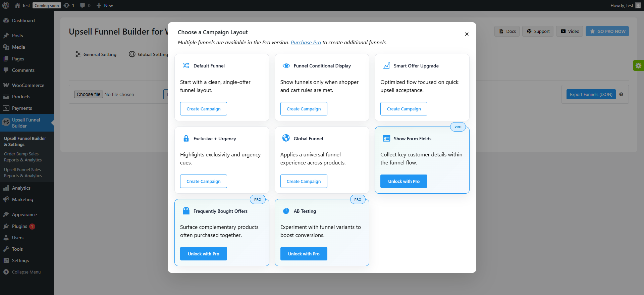Screen dimensions: 644x295
Task: Click the Global Funnel globe icon
Action: (x=286, y=138)
